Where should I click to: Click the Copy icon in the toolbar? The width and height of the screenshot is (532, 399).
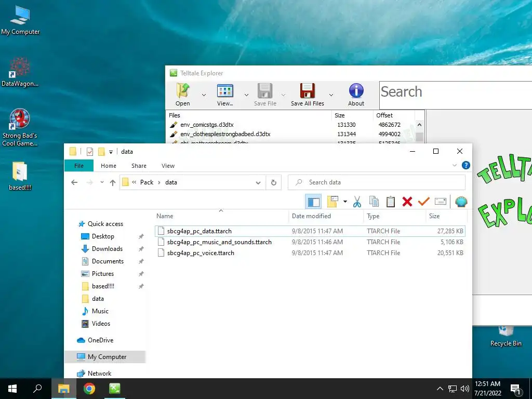point(374,202)
